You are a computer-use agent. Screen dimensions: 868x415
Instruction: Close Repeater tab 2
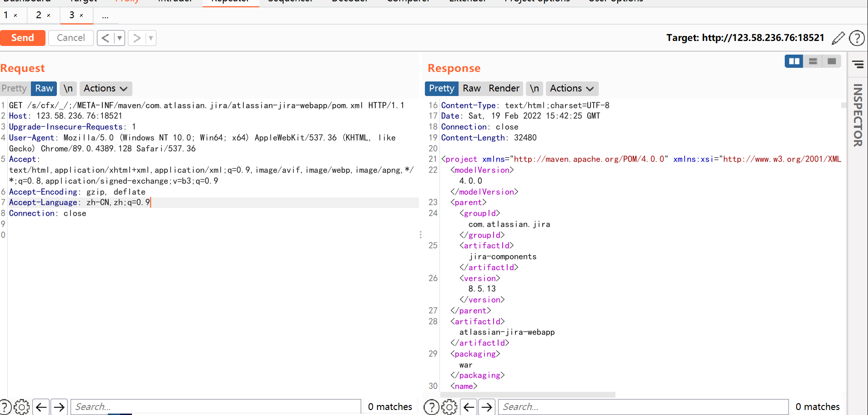49,15
